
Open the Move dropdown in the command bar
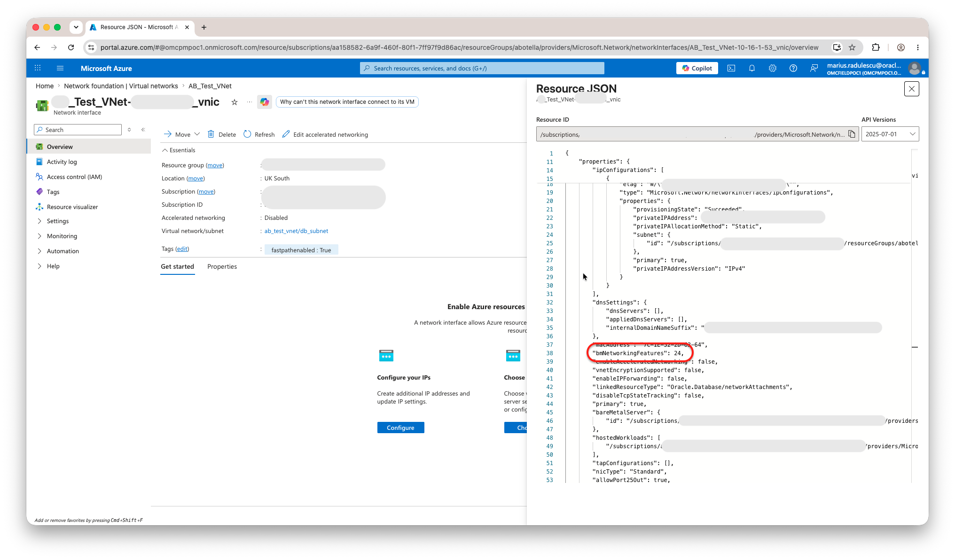coord(182,134)
